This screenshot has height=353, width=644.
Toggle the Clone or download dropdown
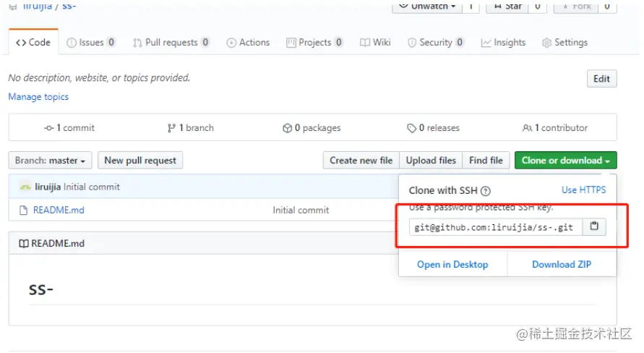pyautogui.click(x=565, y=161)
